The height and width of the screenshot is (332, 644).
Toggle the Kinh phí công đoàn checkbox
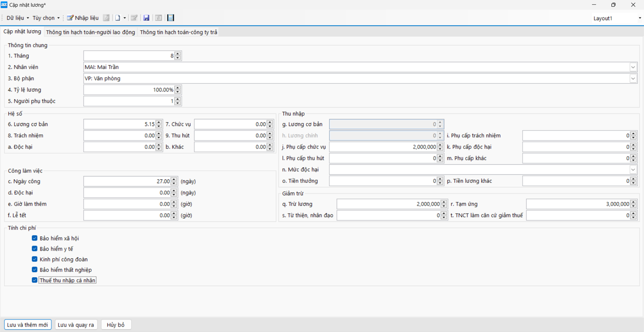pos(35,259)
